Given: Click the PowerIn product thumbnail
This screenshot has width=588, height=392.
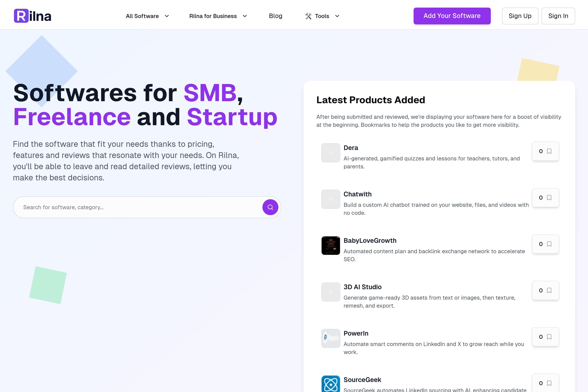Looking at the screenshot, I should (x=330, y=338).
